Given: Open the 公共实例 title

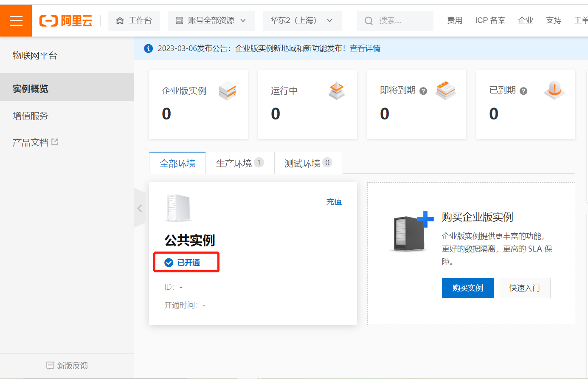Looking at the screenshot, I should pyautogui.click(x=190, y=240).
